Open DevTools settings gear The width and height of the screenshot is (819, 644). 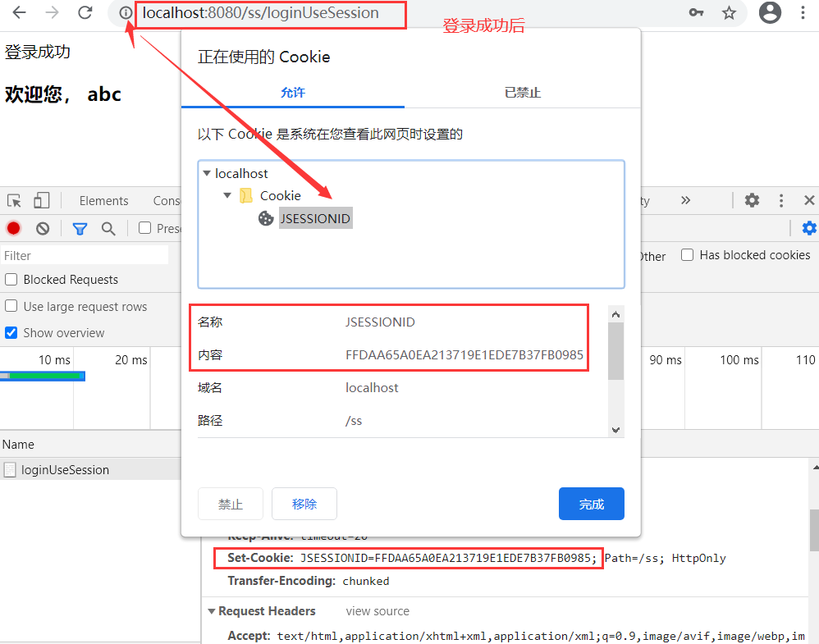(752, 200)
